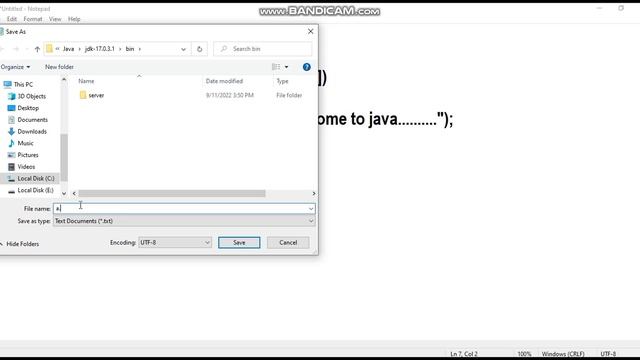Image resolution: width=640 pixels, height=360 pixels.
Task: Click the Search bin field
Action: 262,49
